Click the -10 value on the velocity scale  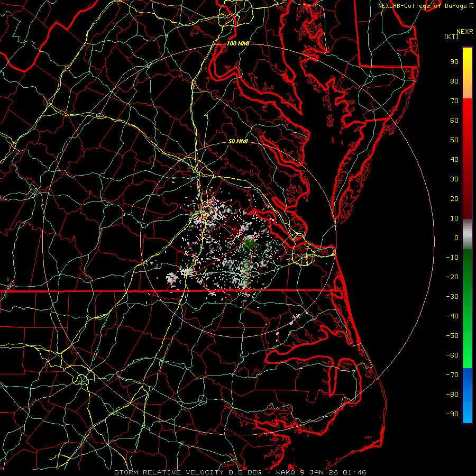click(x=452, y=258)
